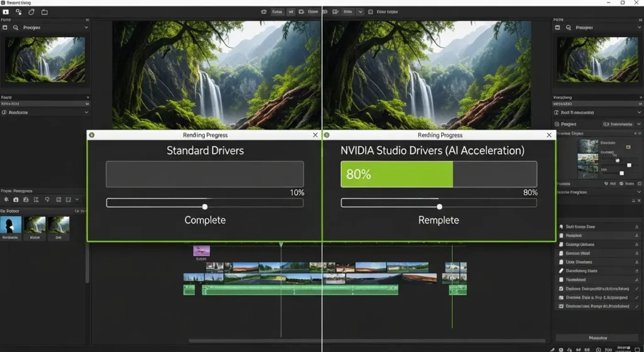Click the first icon in the left media toolbar

[6, 200]
